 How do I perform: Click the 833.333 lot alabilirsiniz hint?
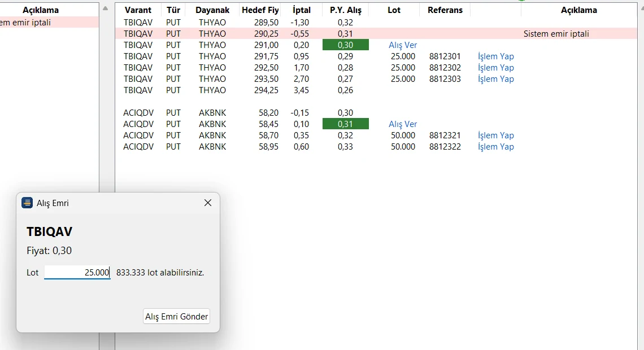tap(160, 273)
